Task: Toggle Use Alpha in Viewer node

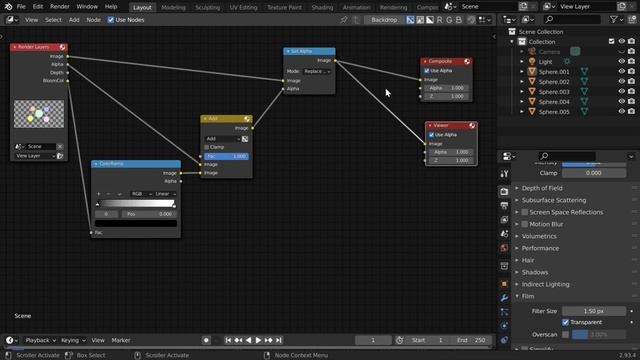Action: [431, 135]
